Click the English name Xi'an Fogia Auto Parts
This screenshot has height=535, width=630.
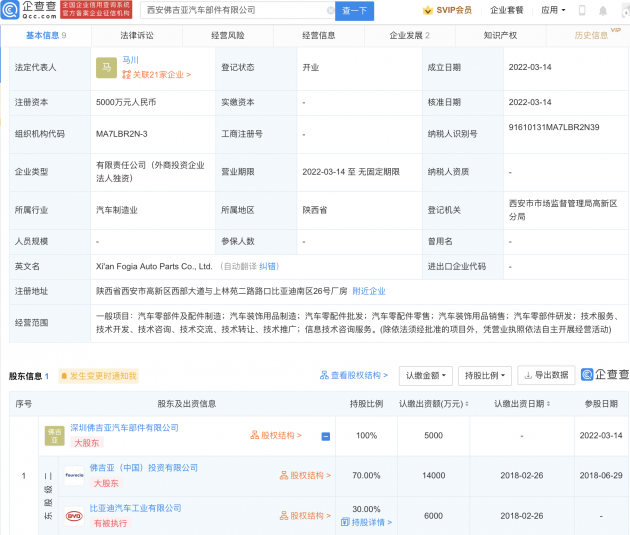[154, 266]
